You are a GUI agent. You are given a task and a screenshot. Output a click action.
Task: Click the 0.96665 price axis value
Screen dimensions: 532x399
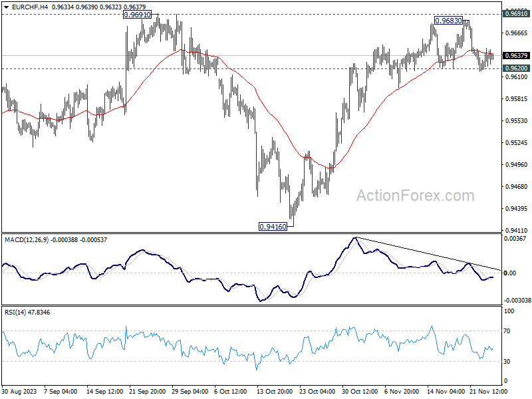516,33
